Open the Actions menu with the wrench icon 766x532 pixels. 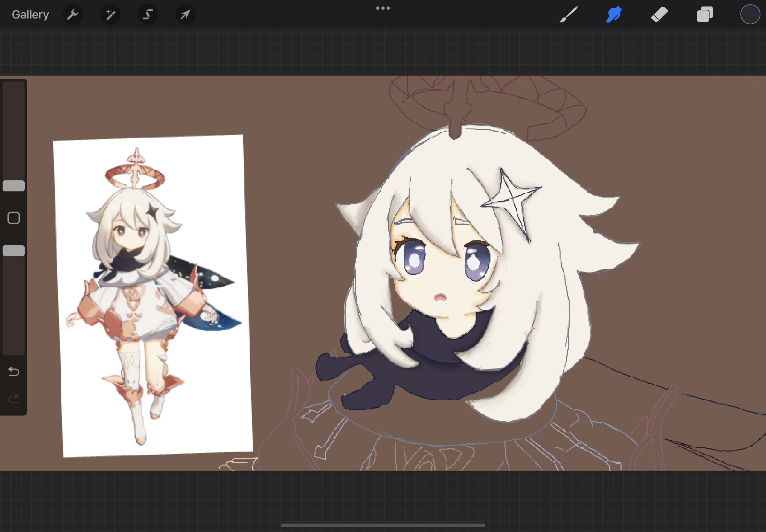coord(73,14)
